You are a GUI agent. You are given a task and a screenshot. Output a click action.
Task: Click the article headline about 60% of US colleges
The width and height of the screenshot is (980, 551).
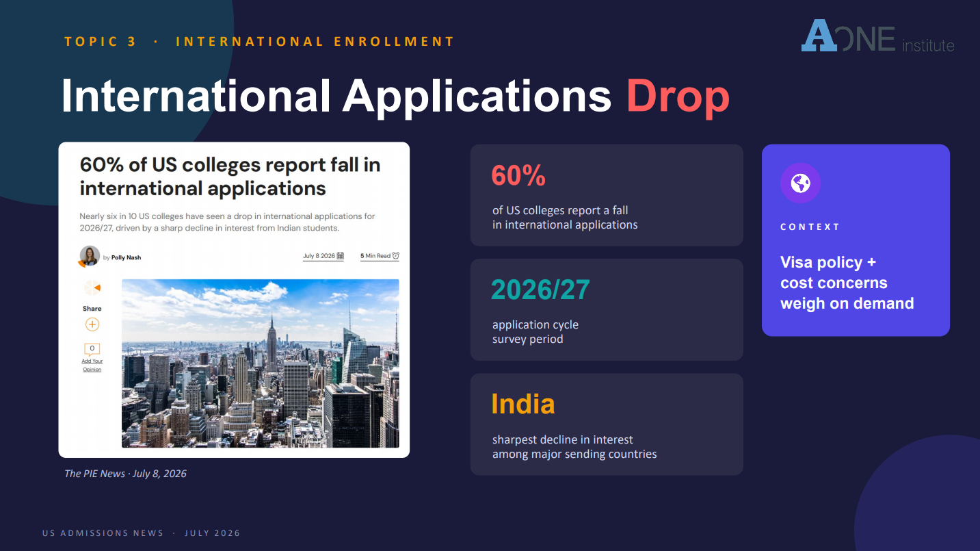tap(230, 176)
